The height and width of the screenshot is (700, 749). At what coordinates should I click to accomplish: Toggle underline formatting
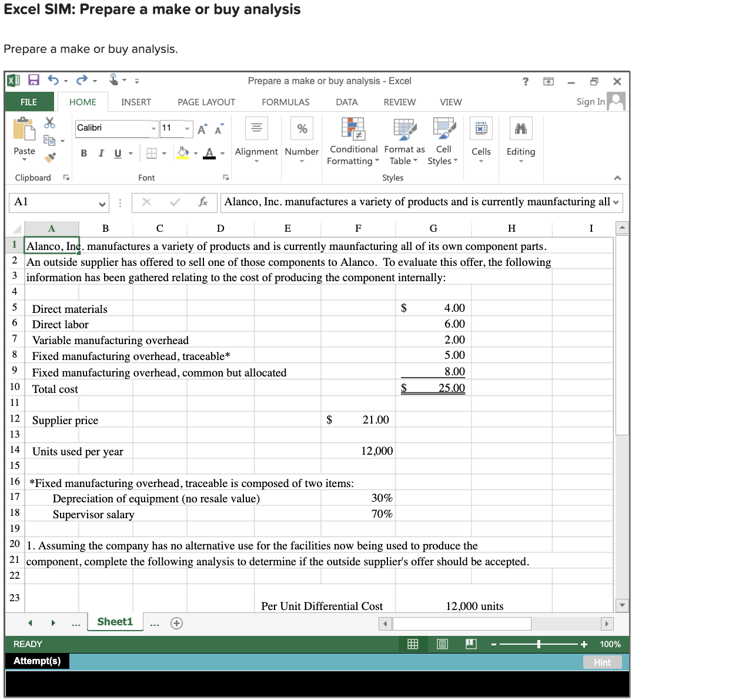coord(117,153)
